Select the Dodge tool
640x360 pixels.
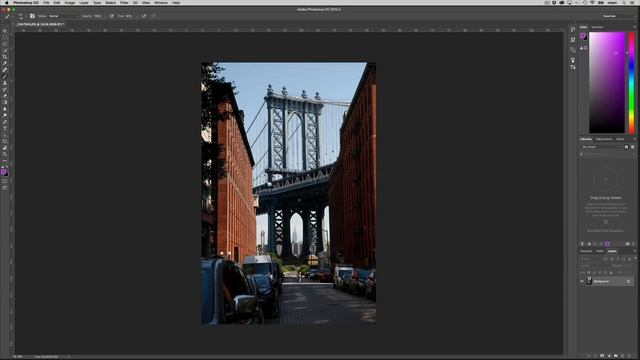(5, 116)
